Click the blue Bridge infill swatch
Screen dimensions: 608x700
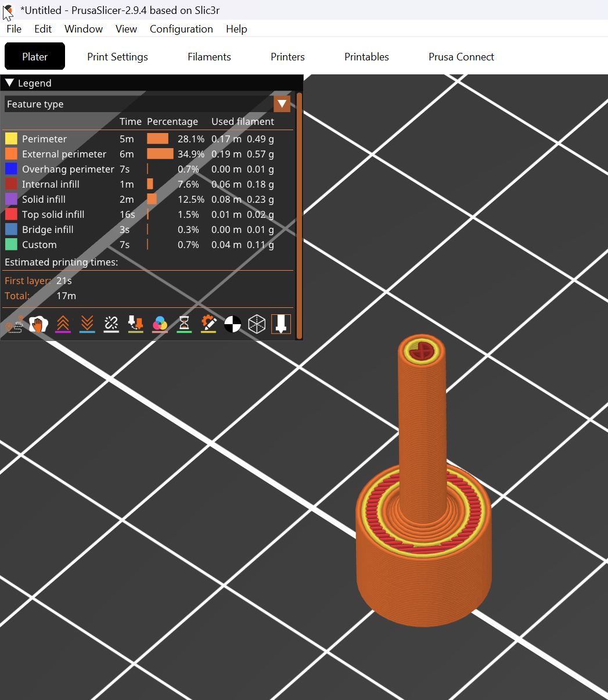click(x=11, y=229)
